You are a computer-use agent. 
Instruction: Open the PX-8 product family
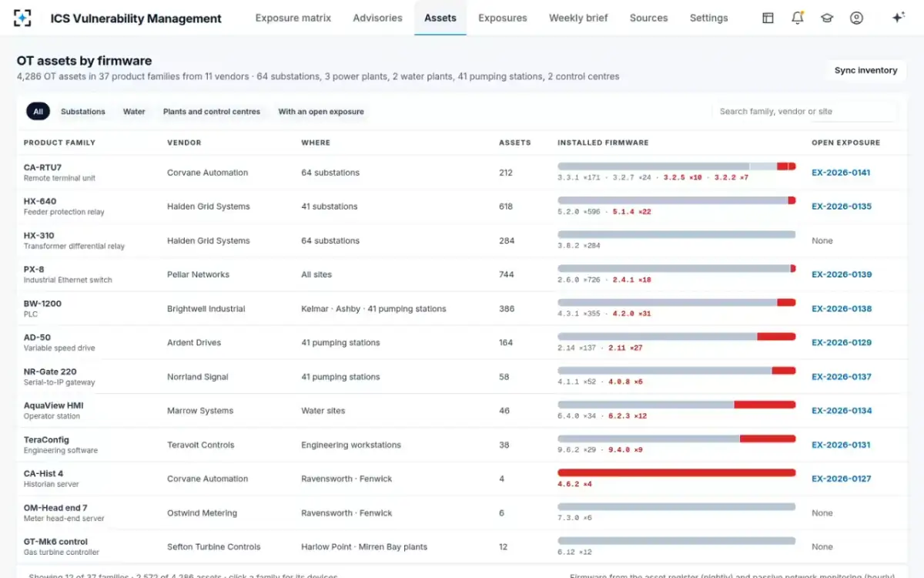click(x=34, y=269)
